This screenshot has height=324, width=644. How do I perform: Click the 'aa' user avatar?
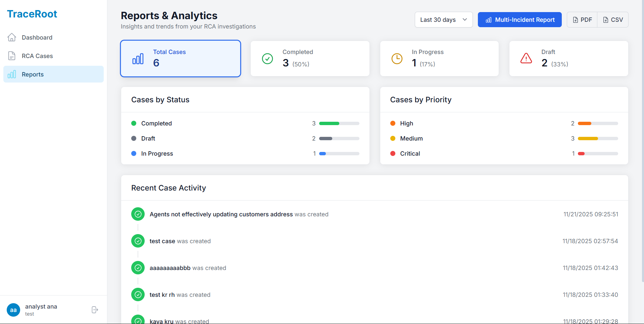click(x=13, y=310)
